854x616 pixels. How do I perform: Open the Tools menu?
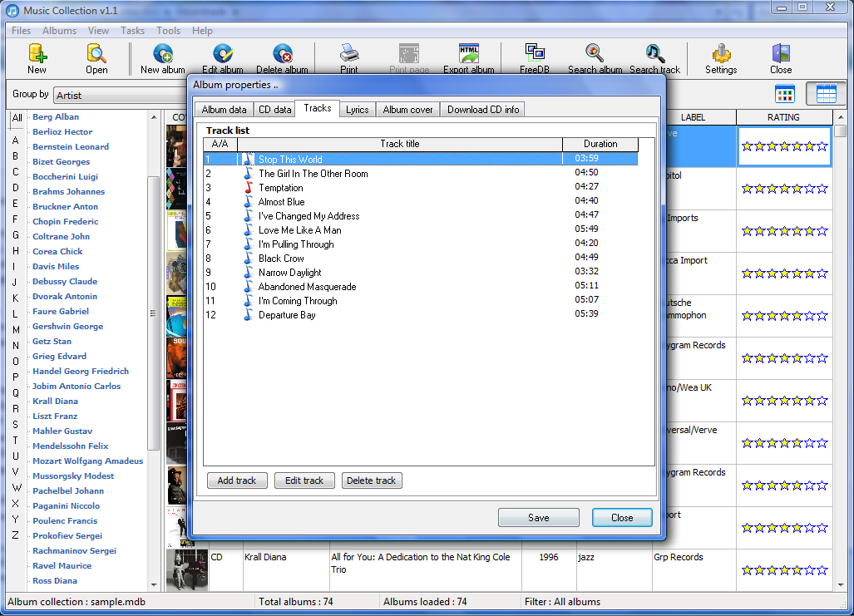pyautogui.click(x=168, y=31)
